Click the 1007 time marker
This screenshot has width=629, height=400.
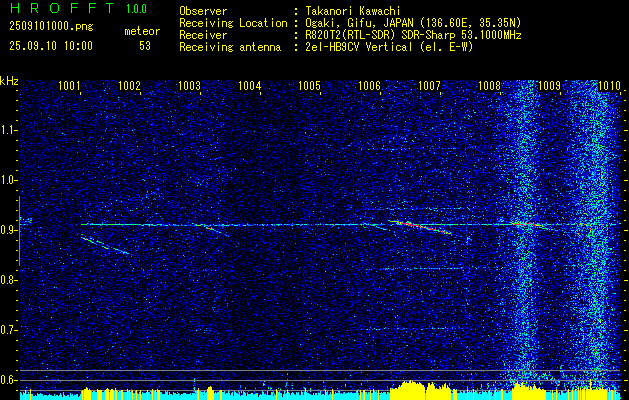429,85
